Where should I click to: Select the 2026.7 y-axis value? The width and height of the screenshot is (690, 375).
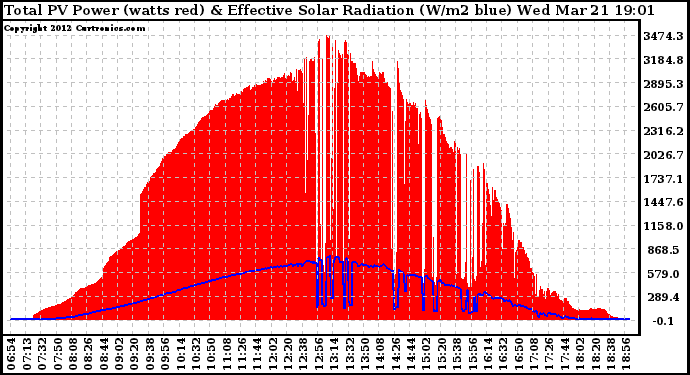tap(663, 155)
